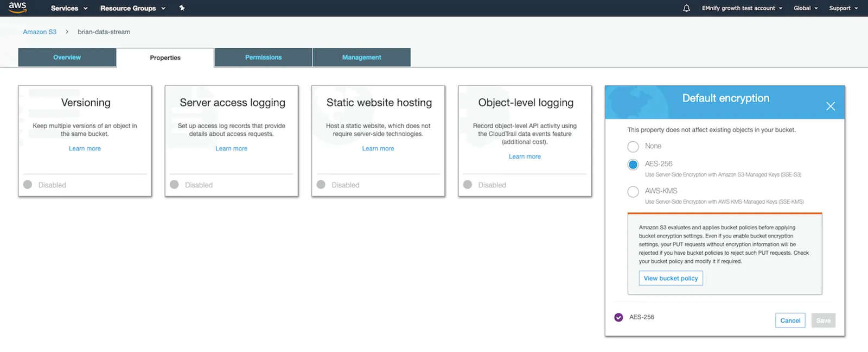Expand the Services menu
This screenshot has height=352, width=868.
(69, 8)
